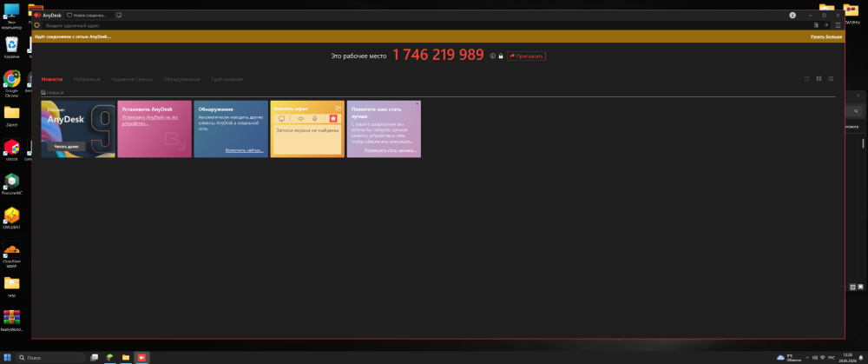Switch to large tiles view mode
Viewport: 868px width, 364px height.
[819, 79]
